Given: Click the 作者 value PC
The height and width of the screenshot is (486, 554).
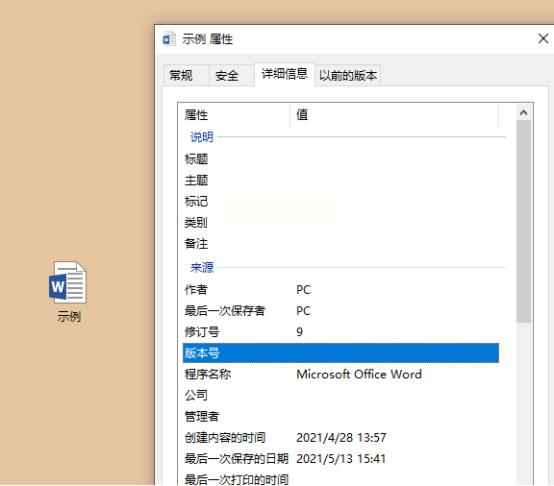Looking at the screenshot, I should [x=303, y=290].
